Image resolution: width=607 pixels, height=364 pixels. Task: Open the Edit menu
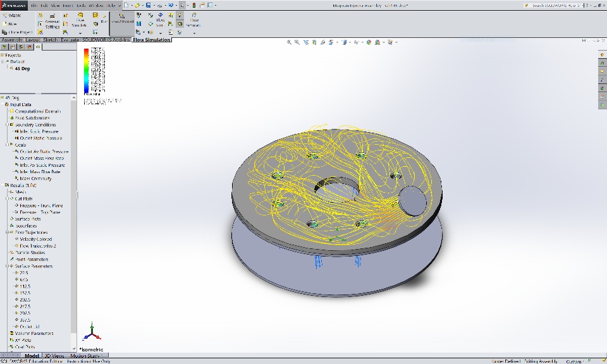pos(44,6)
